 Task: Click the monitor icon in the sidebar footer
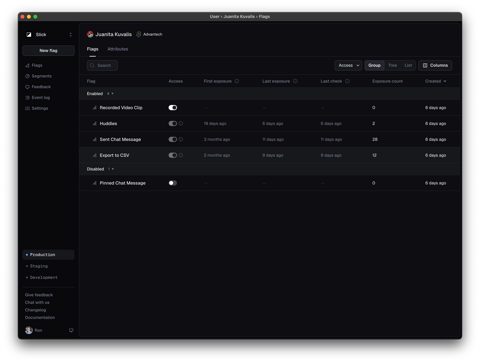(71, 330)
